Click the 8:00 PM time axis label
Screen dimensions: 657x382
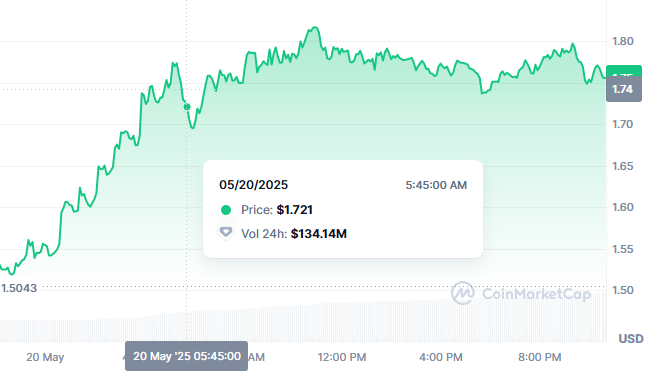click(540, 357)
